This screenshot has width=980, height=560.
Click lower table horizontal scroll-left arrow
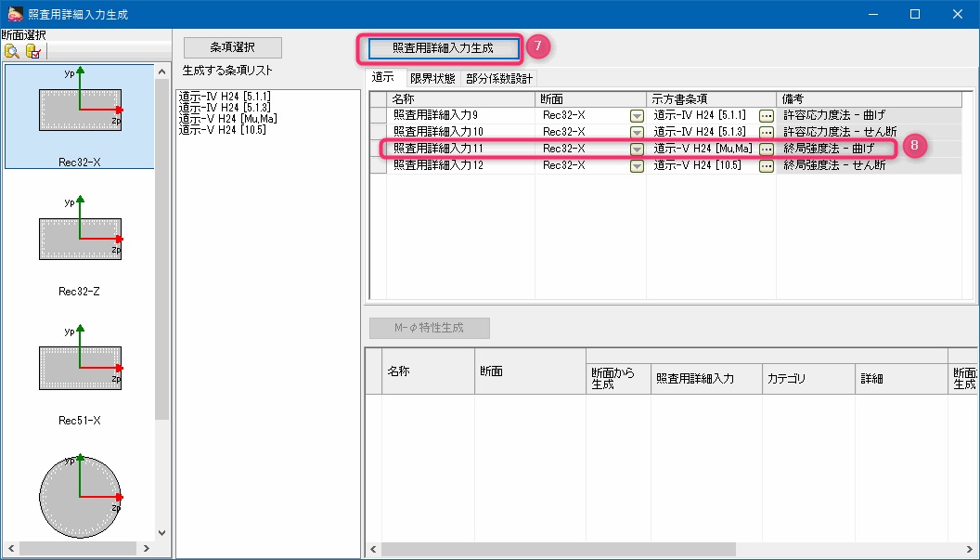(373, 550)
